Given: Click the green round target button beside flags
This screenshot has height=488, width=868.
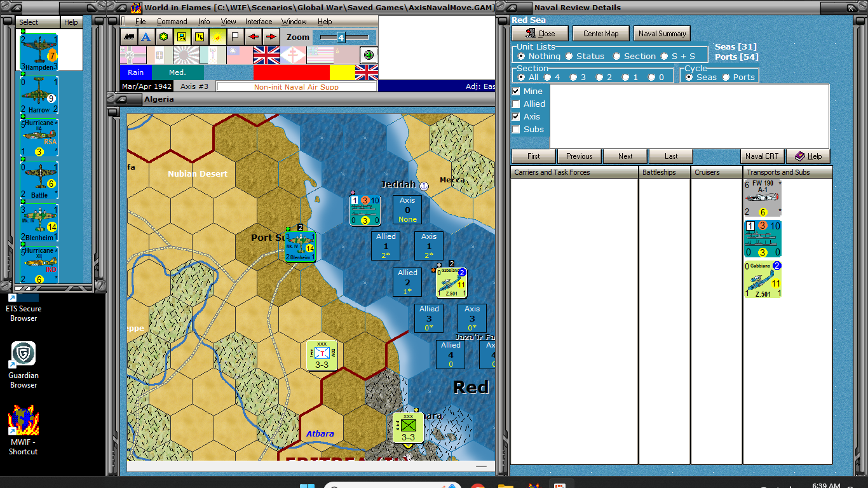Looking at the screenshot, I should (369, 55).
